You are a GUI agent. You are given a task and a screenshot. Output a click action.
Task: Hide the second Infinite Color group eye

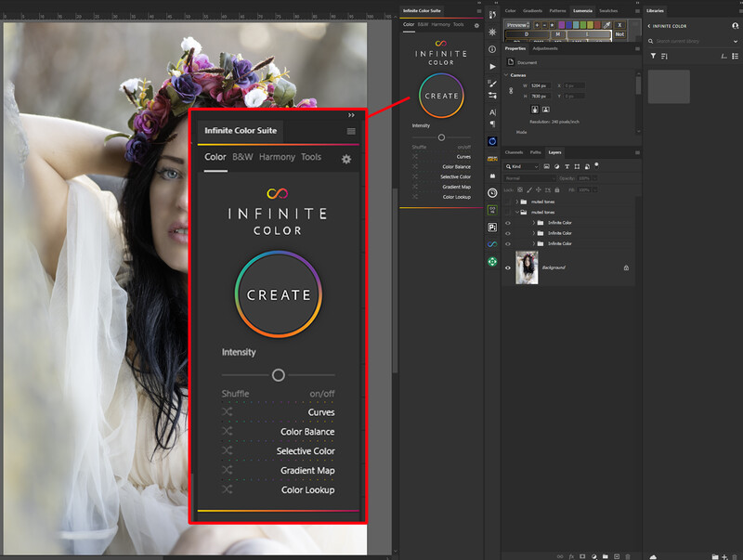click(508, 234)
